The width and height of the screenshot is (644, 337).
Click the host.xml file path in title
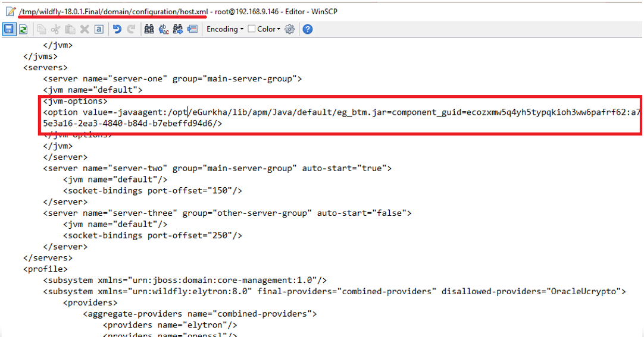(113, 11)
